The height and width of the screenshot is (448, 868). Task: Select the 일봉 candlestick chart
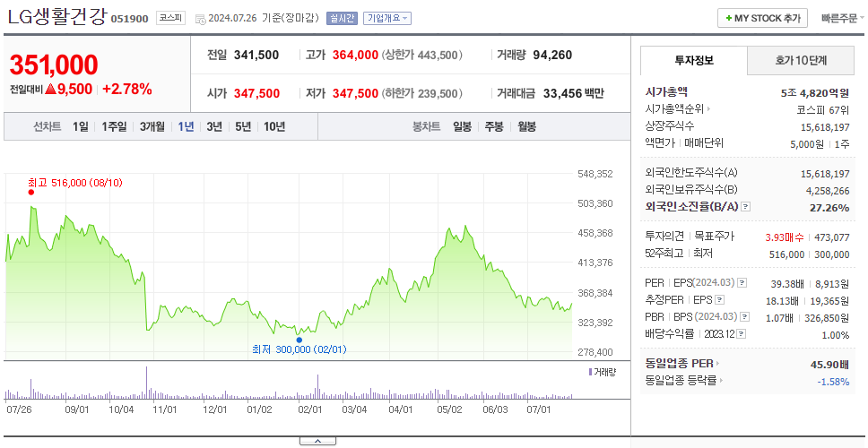(462, 126)
